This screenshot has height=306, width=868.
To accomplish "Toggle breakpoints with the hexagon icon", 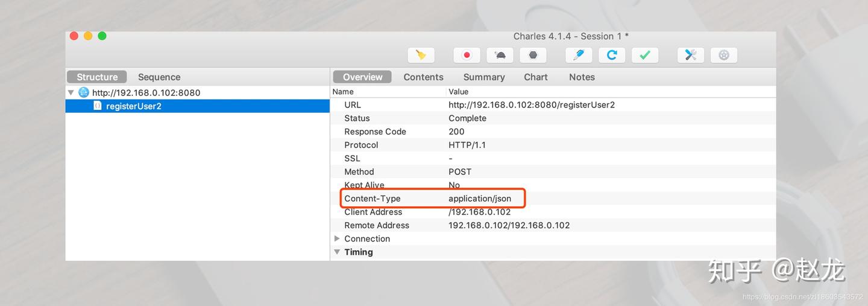I will coord(533,55).
